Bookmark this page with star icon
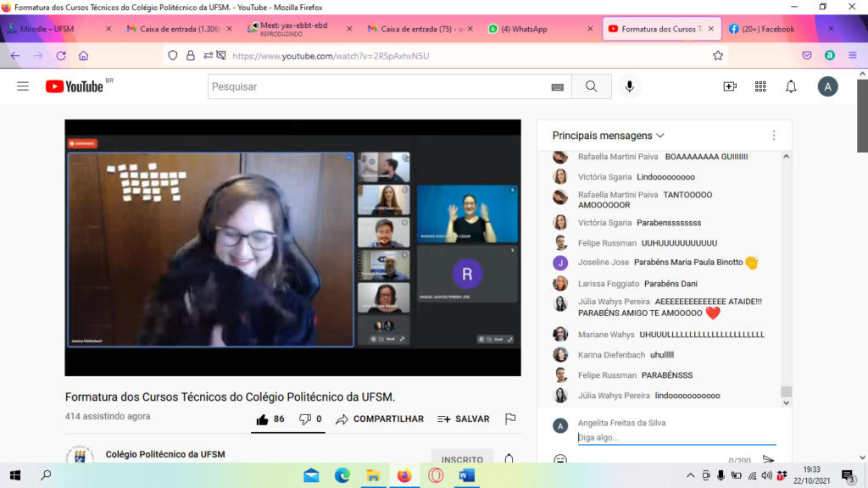Viewport: 868px width, 488px height. (718, 56)
